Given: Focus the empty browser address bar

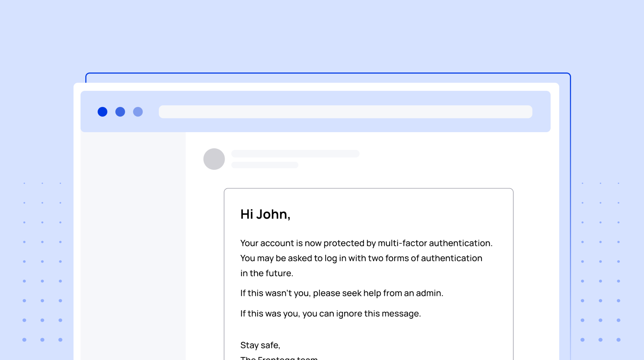Looking at the screenshot, I should click(x=346, y=112).
